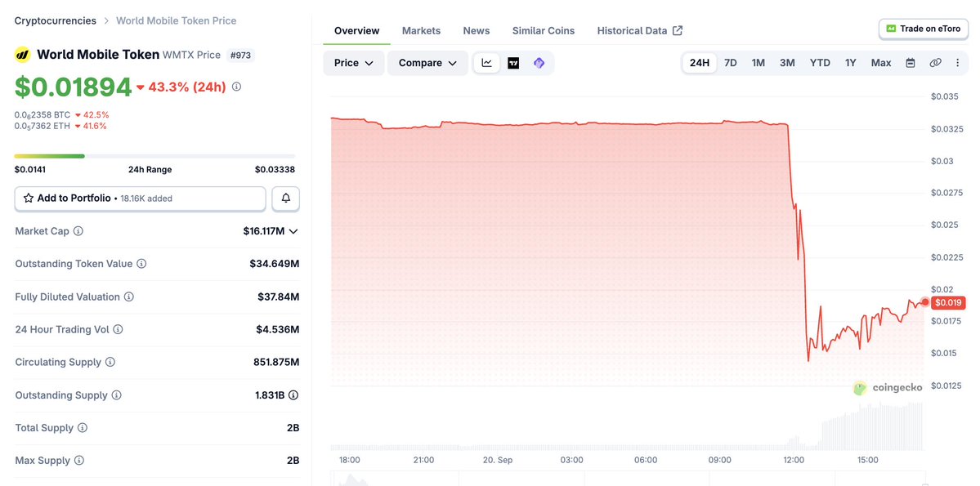The image size is (980, 486).
Task: Click the external link icon beside Historical Data
Action: pos(678,30)
